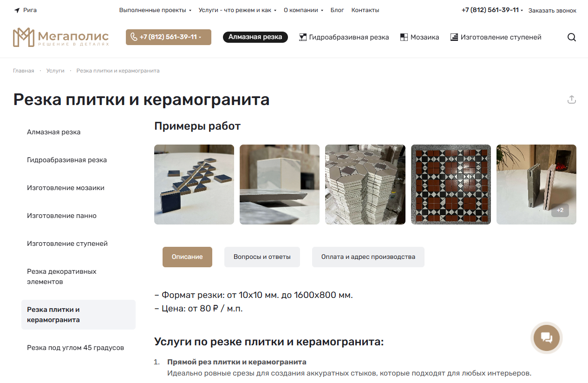Go to Главная breadcrumb
The width and height of the screenshot is (588, 383).
24,71
